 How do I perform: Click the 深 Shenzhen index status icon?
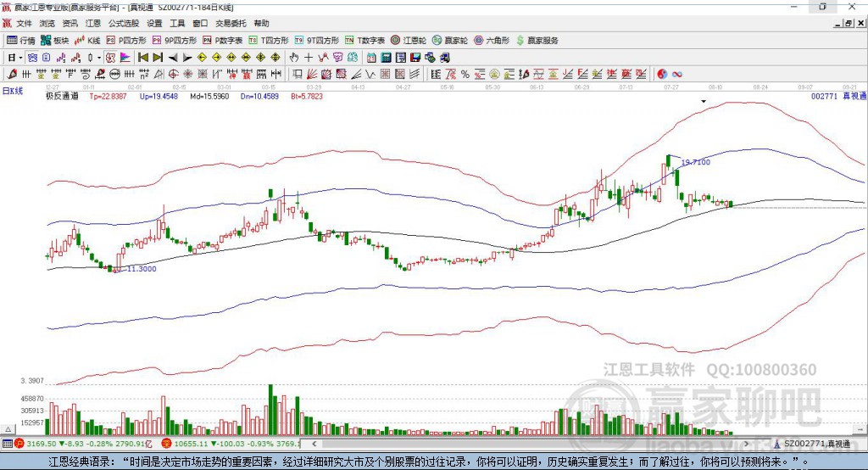coord(167,444)
